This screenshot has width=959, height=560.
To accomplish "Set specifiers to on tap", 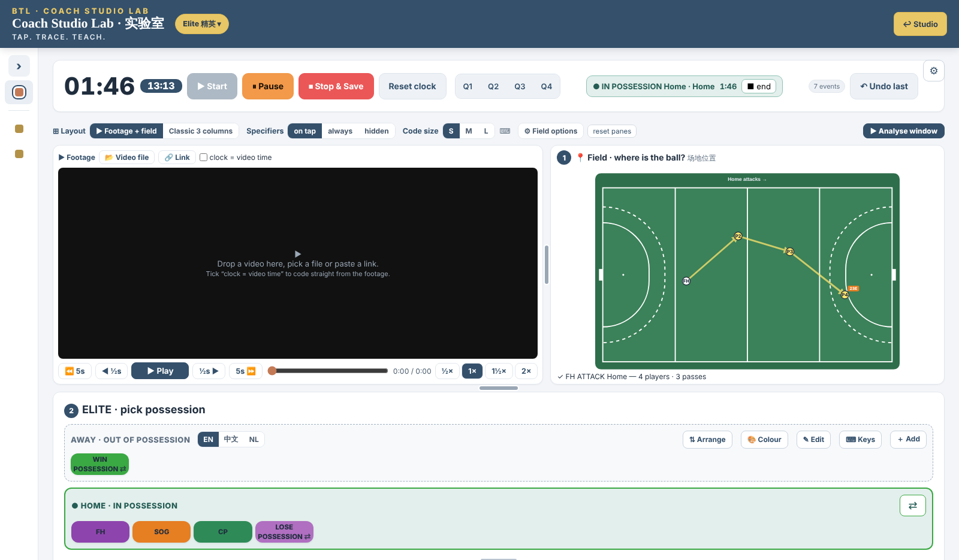I will 304,131.
